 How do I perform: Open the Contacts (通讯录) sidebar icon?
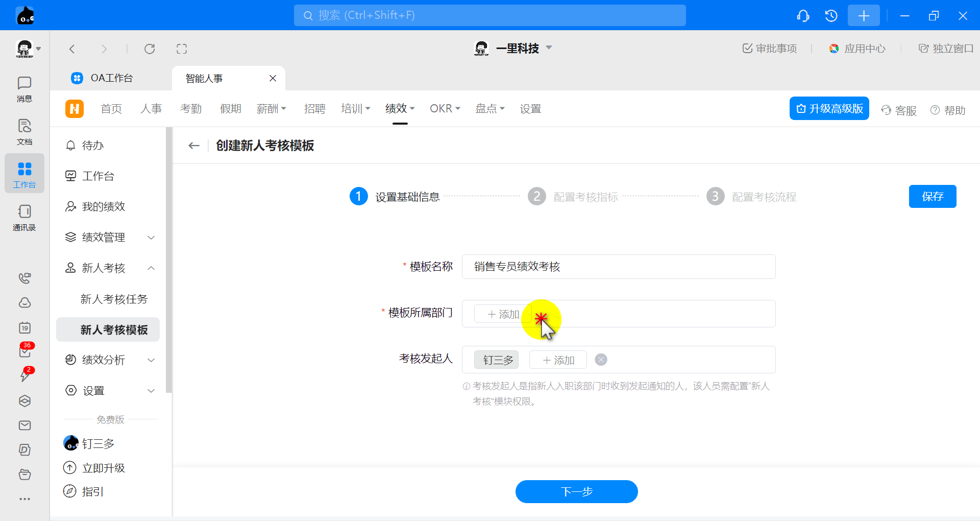(24, 218)
